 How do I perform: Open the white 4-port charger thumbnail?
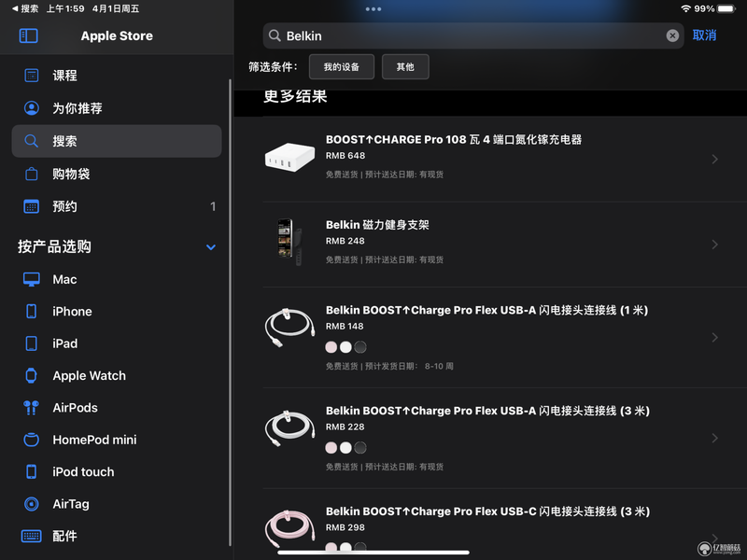click(289, 157)
